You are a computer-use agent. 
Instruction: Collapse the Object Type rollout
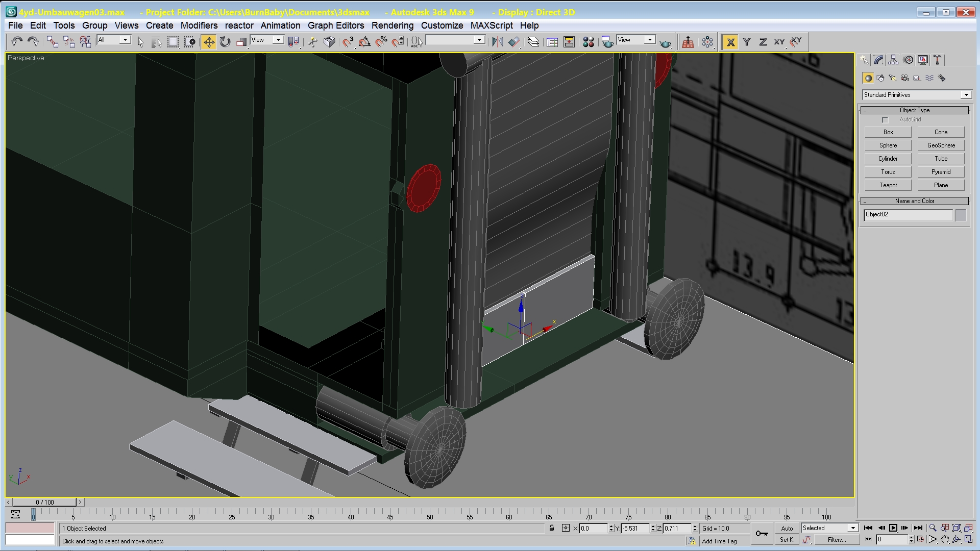coord(914,110)
